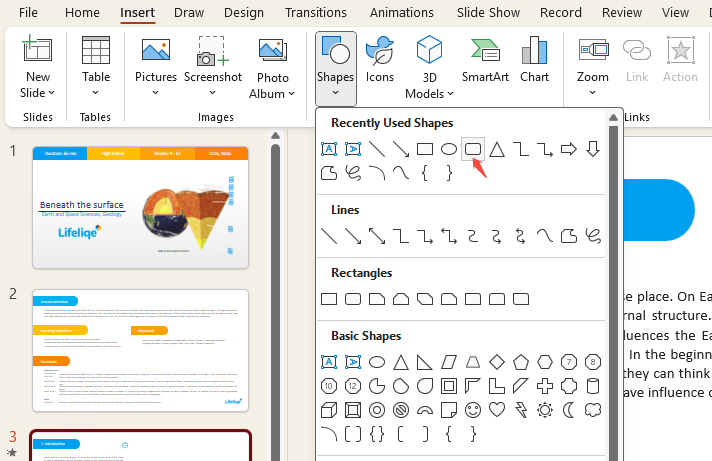Insert the Hexagon basic shape

545,362
